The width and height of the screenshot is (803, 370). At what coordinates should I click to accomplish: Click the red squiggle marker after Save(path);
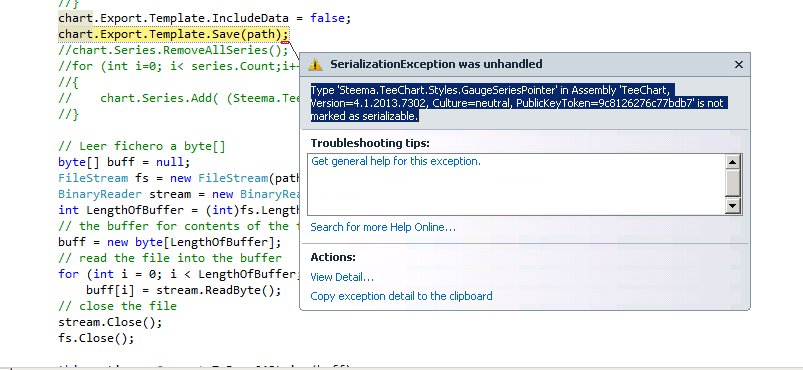[285, 43]
